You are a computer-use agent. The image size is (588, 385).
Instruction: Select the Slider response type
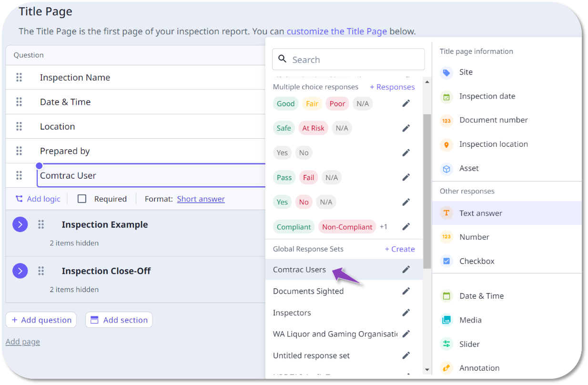tap(469, 344)
